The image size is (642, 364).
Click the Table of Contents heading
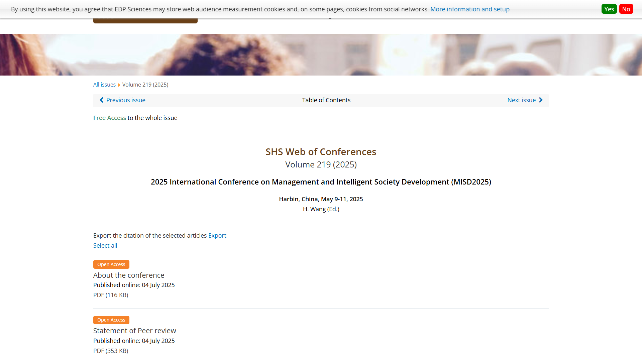[x=326, y=100]
